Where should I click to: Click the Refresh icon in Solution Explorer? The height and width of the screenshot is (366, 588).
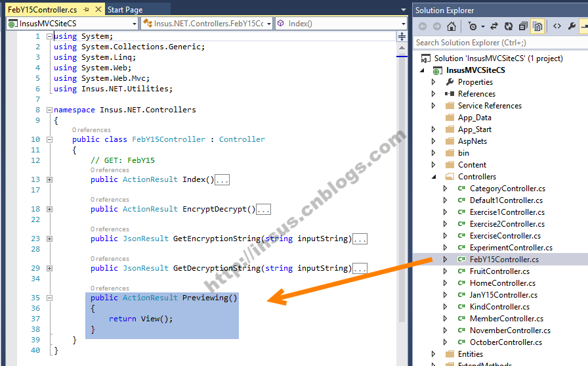point(509,26)
